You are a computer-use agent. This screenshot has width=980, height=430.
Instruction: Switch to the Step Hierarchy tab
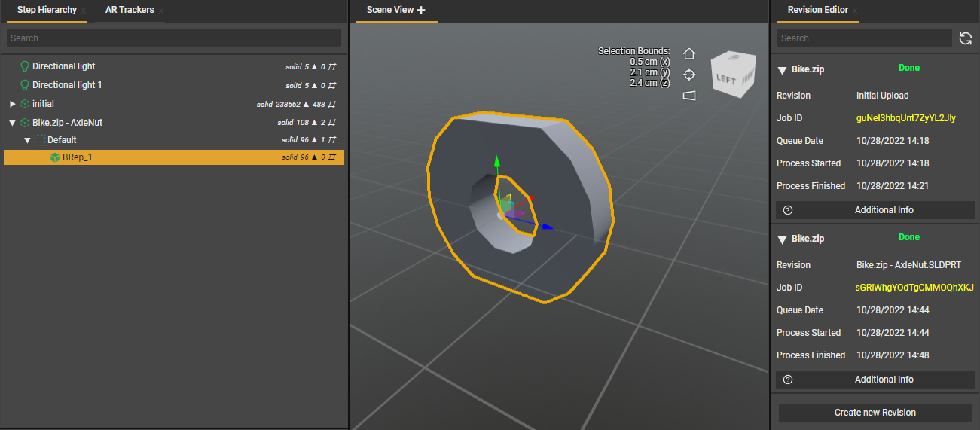pyautogui.click(x=47, y=10)
